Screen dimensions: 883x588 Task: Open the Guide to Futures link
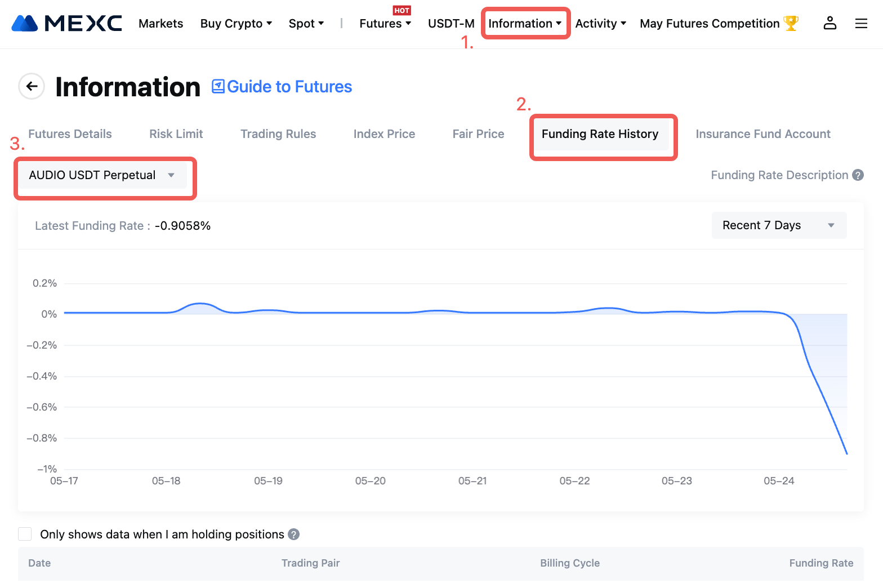[x=289, y=86]
